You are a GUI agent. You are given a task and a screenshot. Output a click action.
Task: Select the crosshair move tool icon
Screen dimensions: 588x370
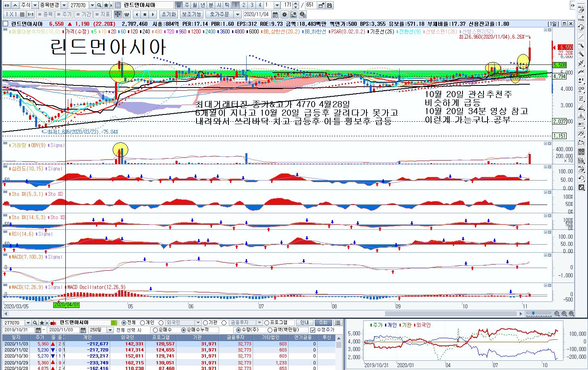tap(117, 15)
